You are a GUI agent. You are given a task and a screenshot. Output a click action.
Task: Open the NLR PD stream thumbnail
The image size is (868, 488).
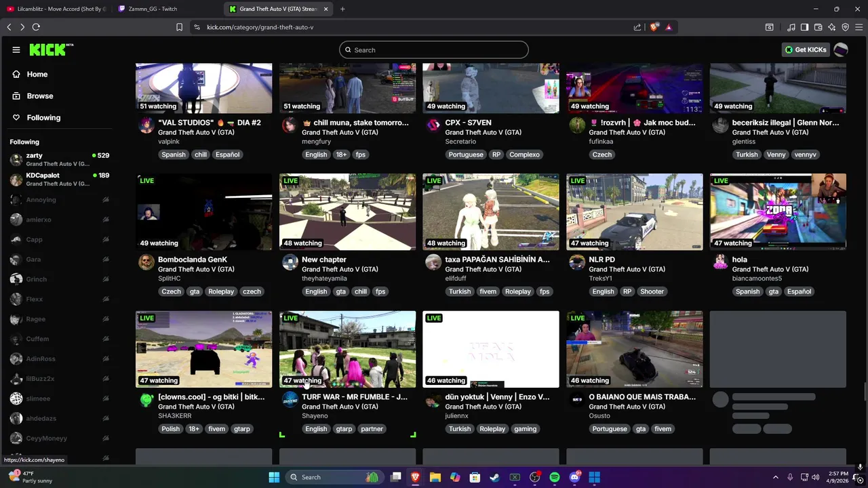pos(635,212)
